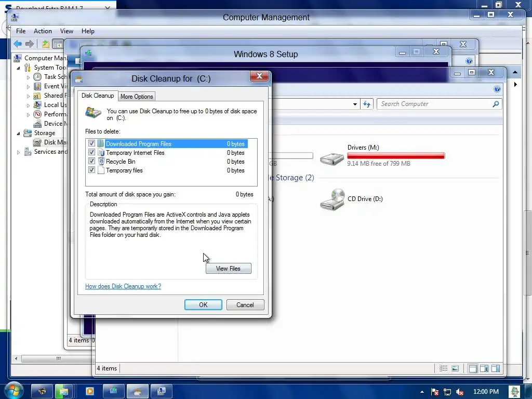The width and height of the screenshot is (532, 399).
Task: Click the 12:00 PM taskbar clock
Action: coord(486,392)
